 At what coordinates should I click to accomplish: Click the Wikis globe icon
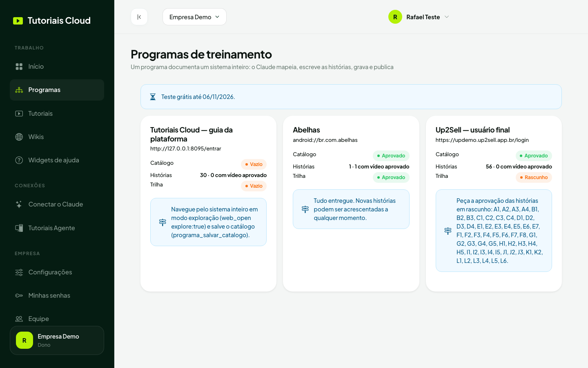coord(19,137)
